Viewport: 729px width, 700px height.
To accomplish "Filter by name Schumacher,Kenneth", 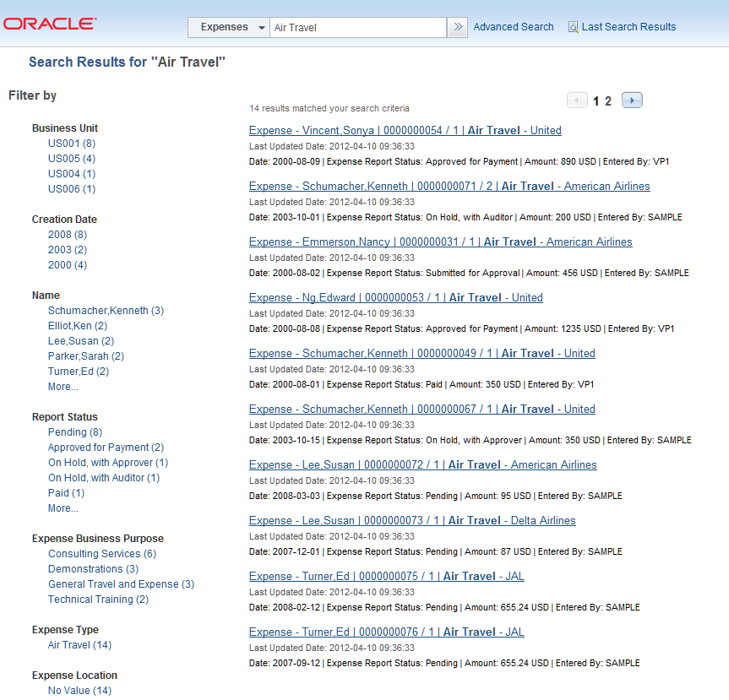I will click(x=106, y=311).
